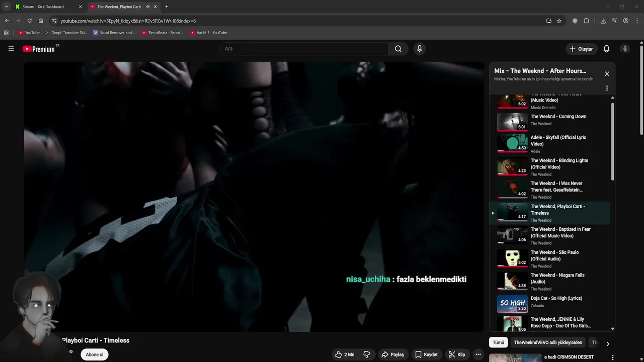
Task: Open the YouTube hamburger guide menu
Action: (11, 49)
